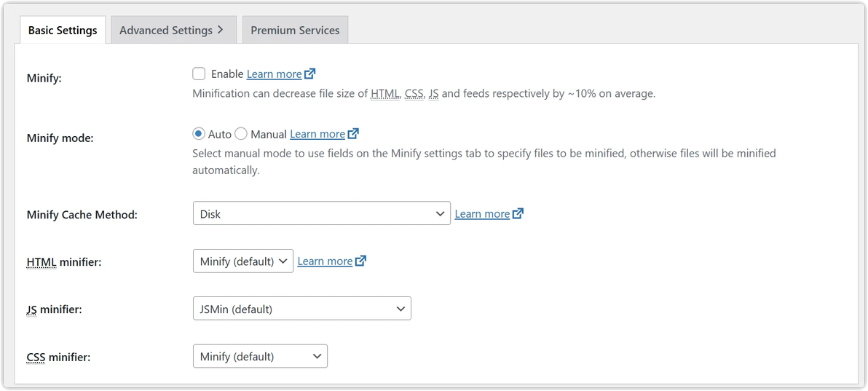
Task: Open the HTML minifier dropdown
Action: pyautogui.click(x=242, y=261)
